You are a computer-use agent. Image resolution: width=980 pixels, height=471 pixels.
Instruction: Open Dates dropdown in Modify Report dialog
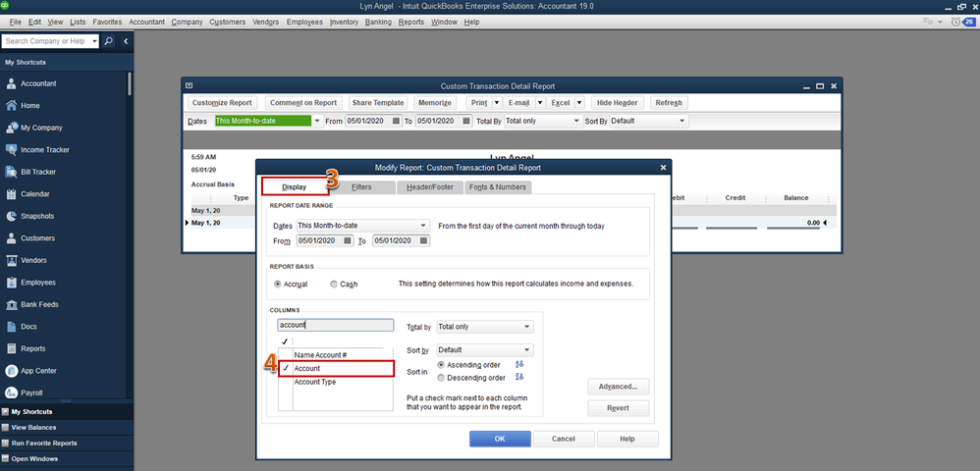(423, 226)
